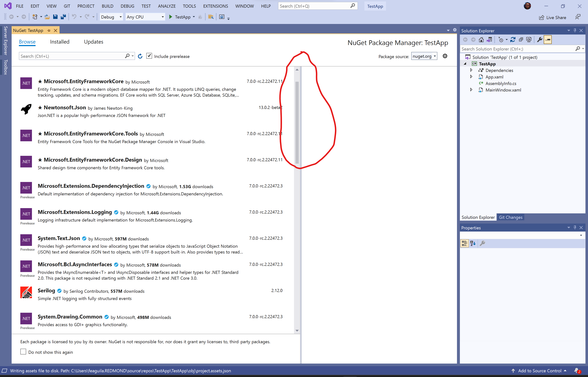Toggle Preview Selected Items button

point(548,40)
